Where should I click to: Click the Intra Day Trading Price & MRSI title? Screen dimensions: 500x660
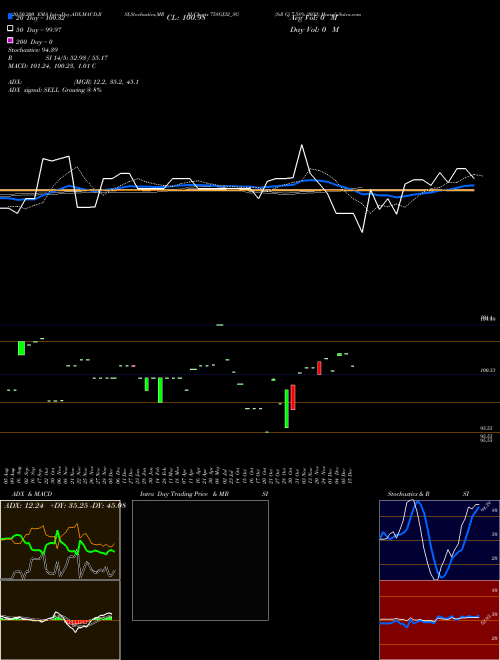coord(204,494)
